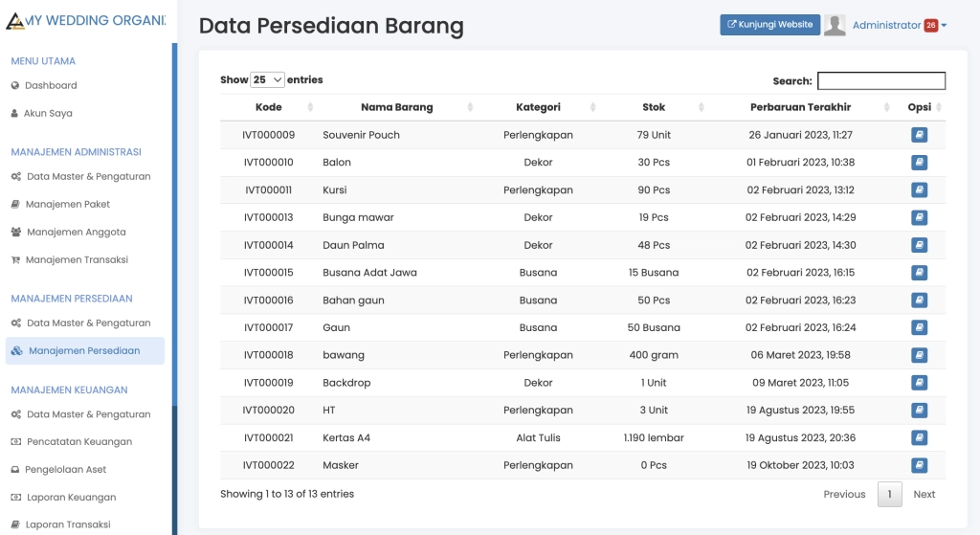The height and width of the screenshot is (535, 980).
Task: Go to Manajemen Anggota
Action: 77,232
